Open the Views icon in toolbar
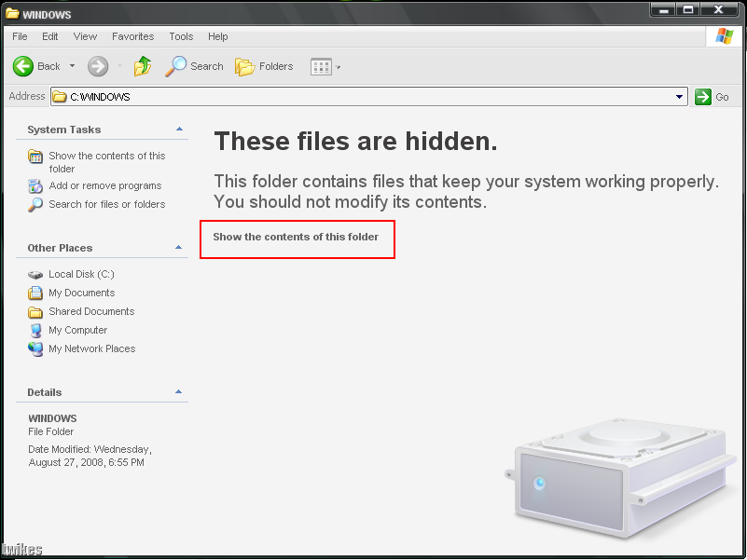Screen dimensions: 747x560 click(x=321, y=67)
